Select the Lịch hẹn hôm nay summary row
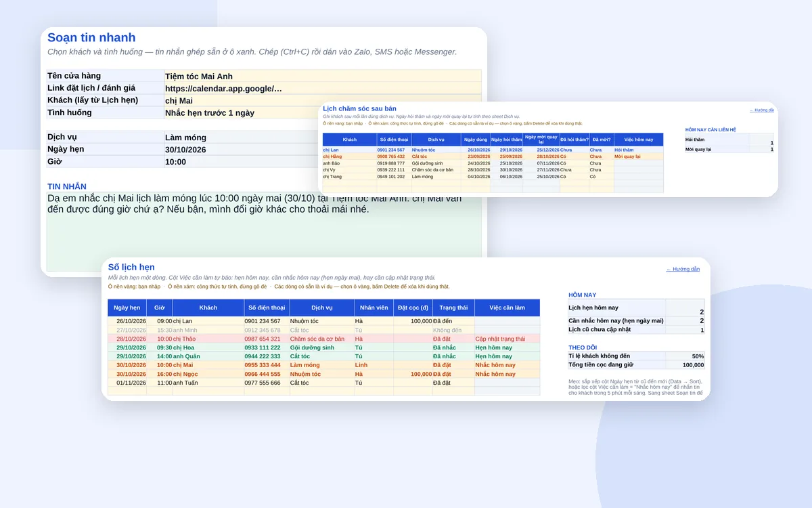Screen dimensions: 812x508 [636, 308]
